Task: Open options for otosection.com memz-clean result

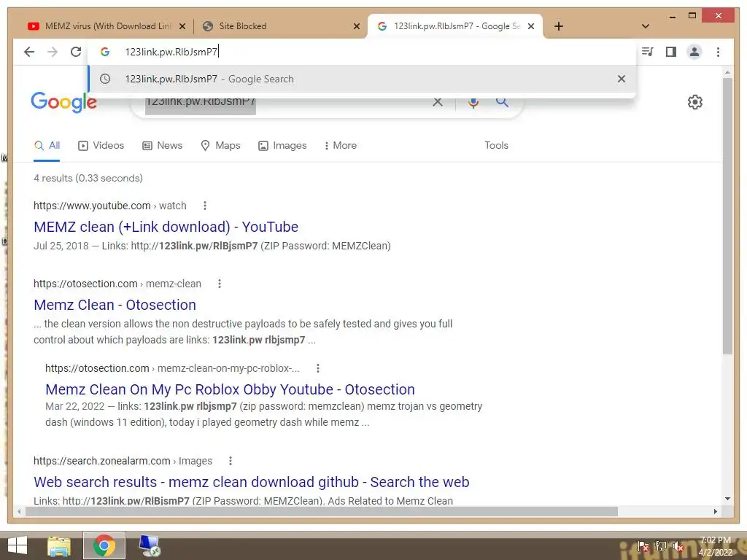Action: 219,284
